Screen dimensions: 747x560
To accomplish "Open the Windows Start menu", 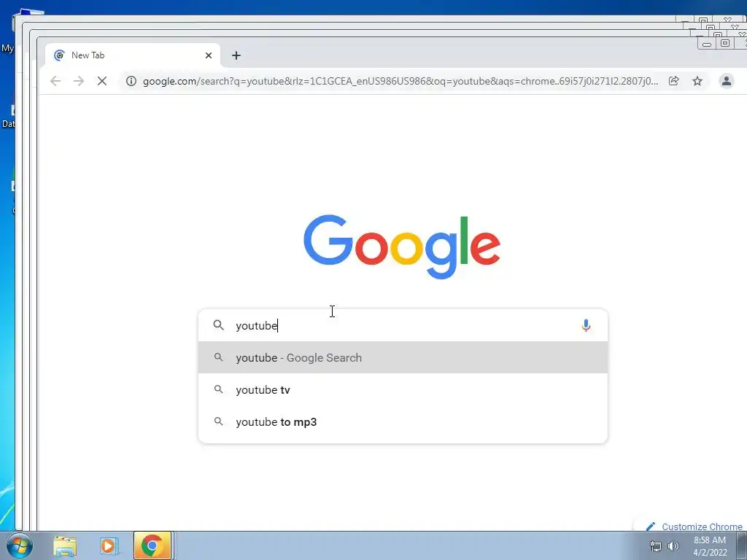I will click(x=19, y=545).
